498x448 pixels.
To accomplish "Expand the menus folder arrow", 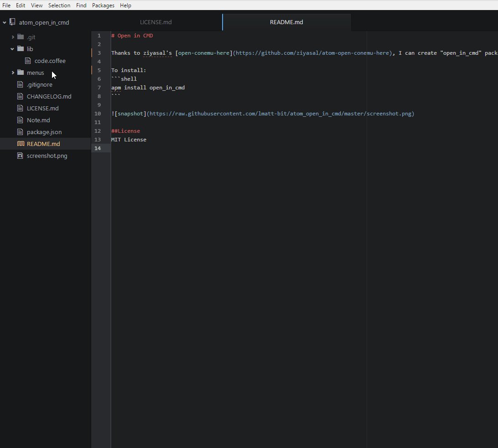I will (x=13, y=73).
